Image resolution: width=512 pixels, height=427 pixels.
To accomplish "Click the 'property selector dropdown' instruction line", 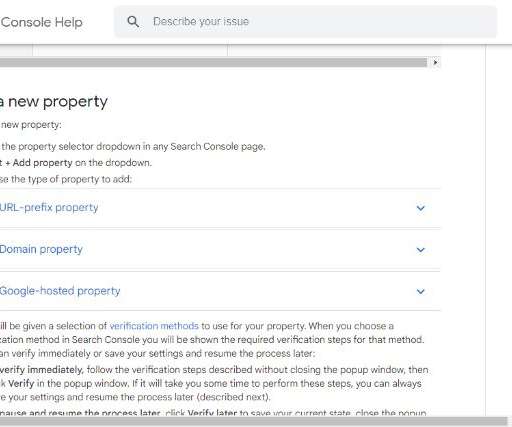I will tap(133, 146).
